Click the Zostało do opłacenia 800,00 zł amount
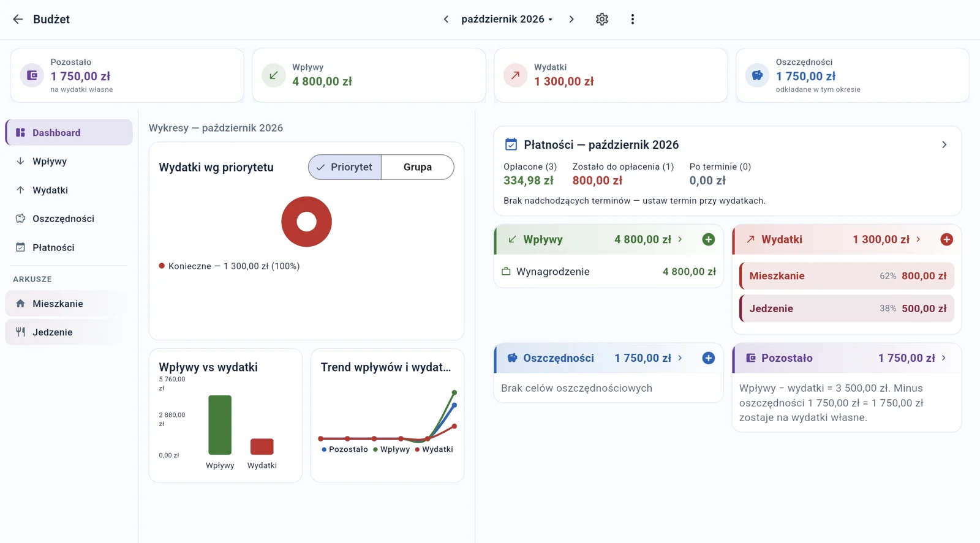The height and width of the screenshot is (543, 980). (x=597, y=181)
